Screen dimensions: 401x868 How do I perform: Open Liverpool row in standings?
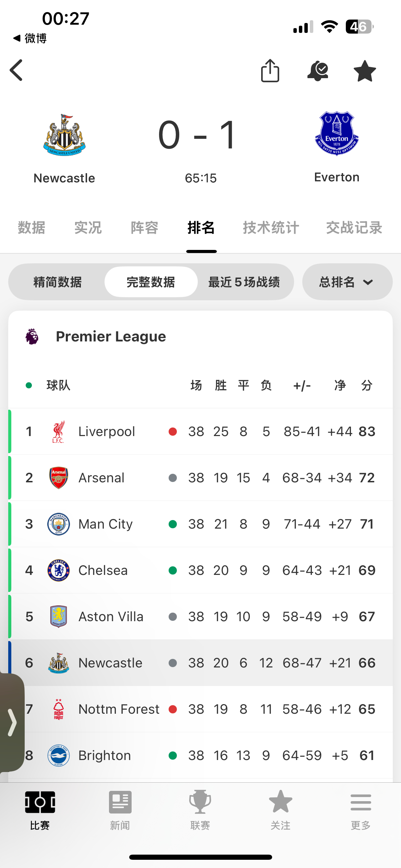pos(200,431)
